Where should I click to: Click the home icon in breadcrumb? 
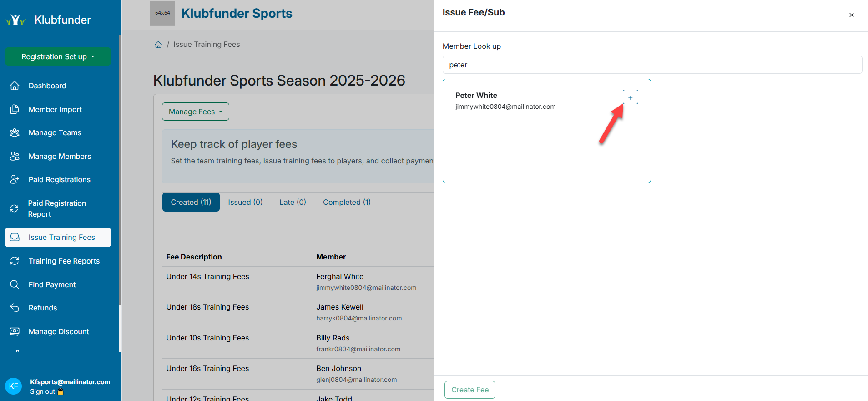tap(158, 45)
